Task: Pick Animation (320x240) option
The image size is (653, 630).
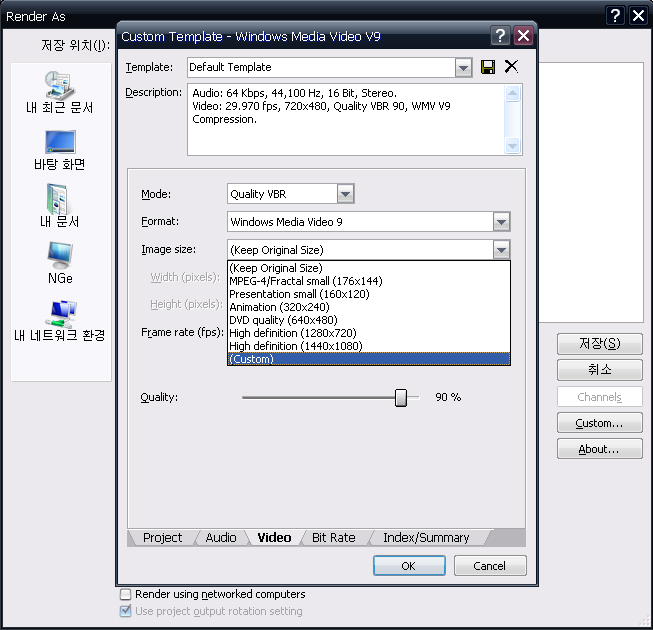Action: [x=369, y=307]
